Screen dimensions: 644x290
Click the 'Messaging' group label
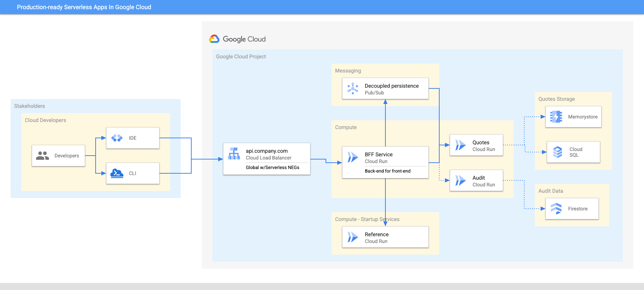click(348, 71)
